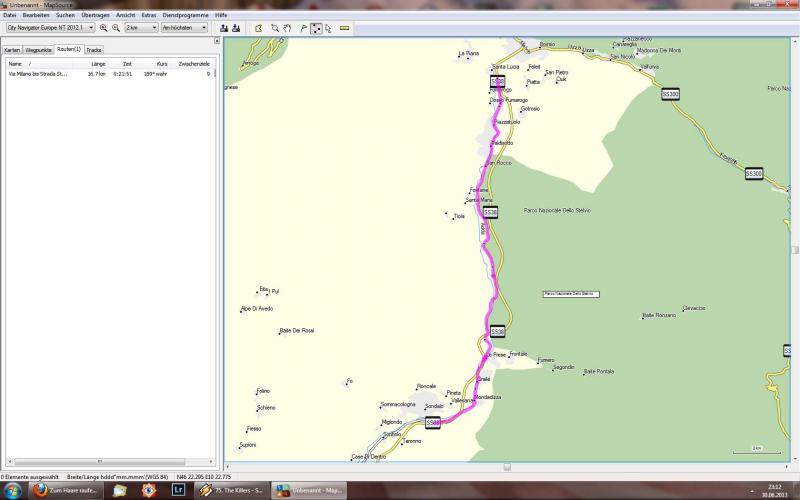Expand the 'Am höchsten' detail dropdown
The height and width of the screenshot is (500, 800).
coord(185,28)
